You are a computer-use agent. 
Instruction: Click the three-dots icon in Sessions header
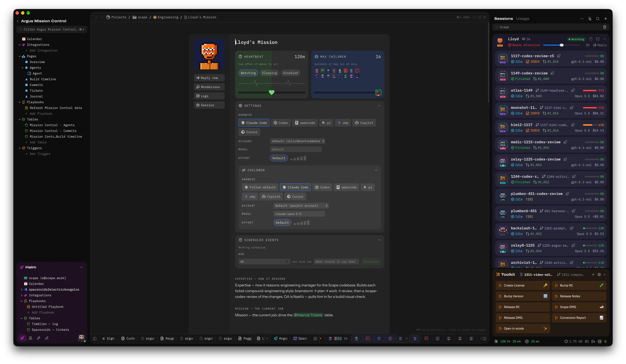pyautogui.click(x=582, y=19)
